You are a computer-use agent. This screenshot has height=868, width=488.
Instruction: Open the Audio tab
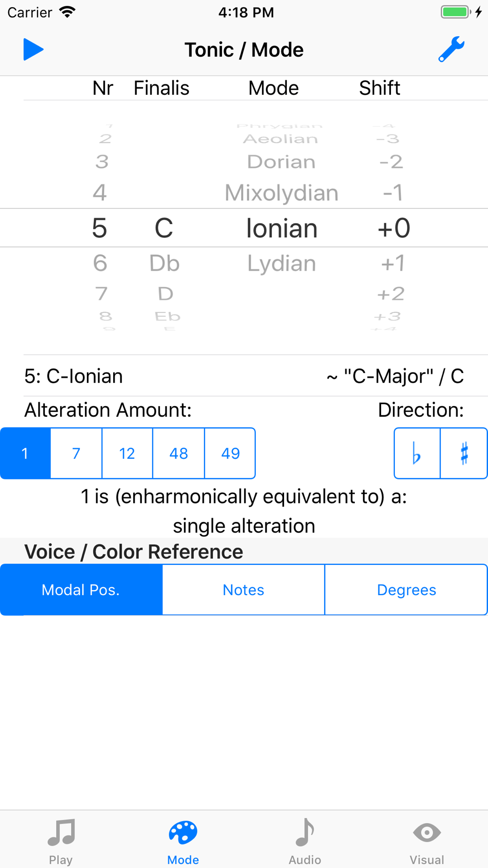[305, 841]
